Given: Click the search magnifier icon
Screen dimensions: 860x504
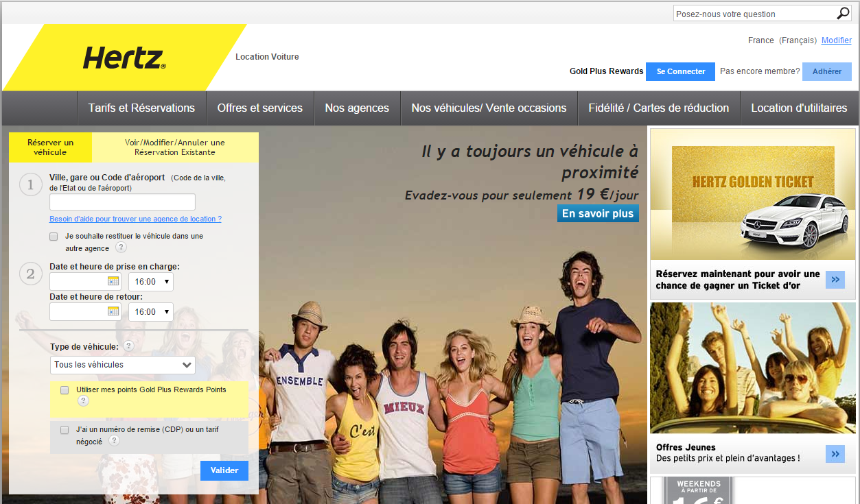Looking at the screenshot, I should 844,14.
